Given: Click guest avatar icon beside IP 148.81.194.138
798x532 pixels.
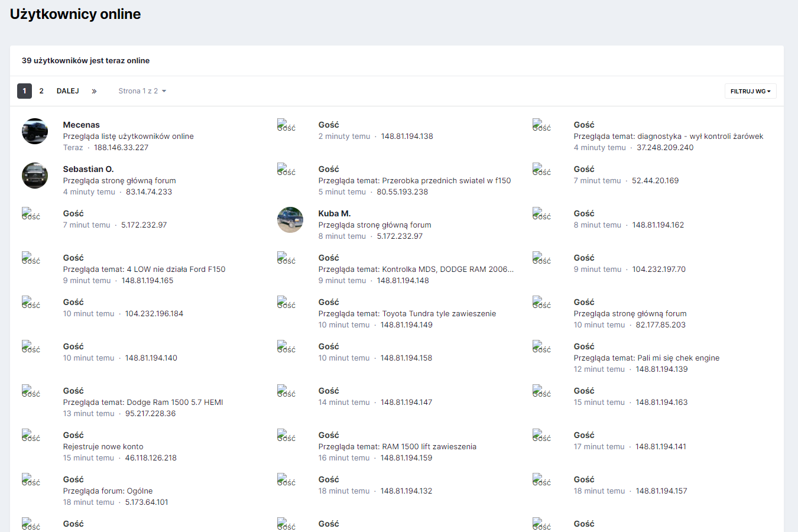Looking at the screenshot, I should 286,125.
